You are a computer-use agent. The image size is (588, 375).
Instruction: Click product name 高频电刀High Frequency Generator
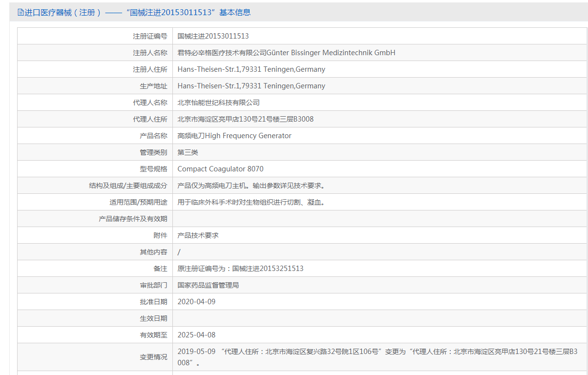point(234,136)
